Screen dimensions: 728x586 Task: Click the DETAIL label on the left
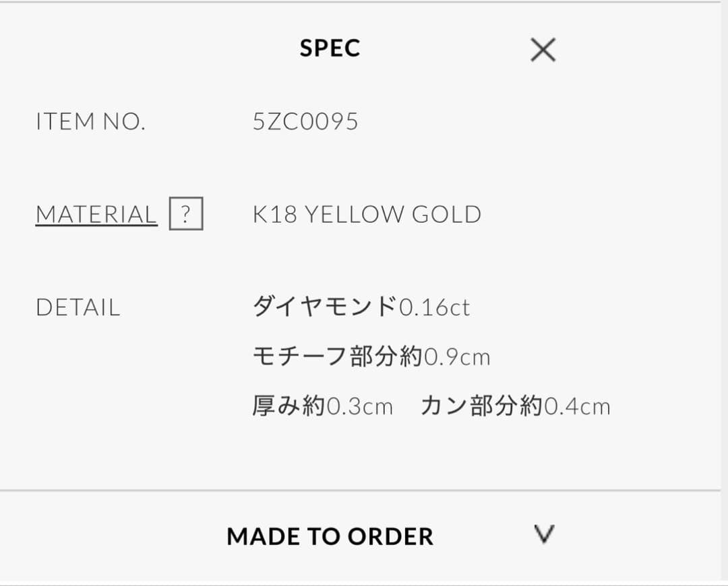78,307
